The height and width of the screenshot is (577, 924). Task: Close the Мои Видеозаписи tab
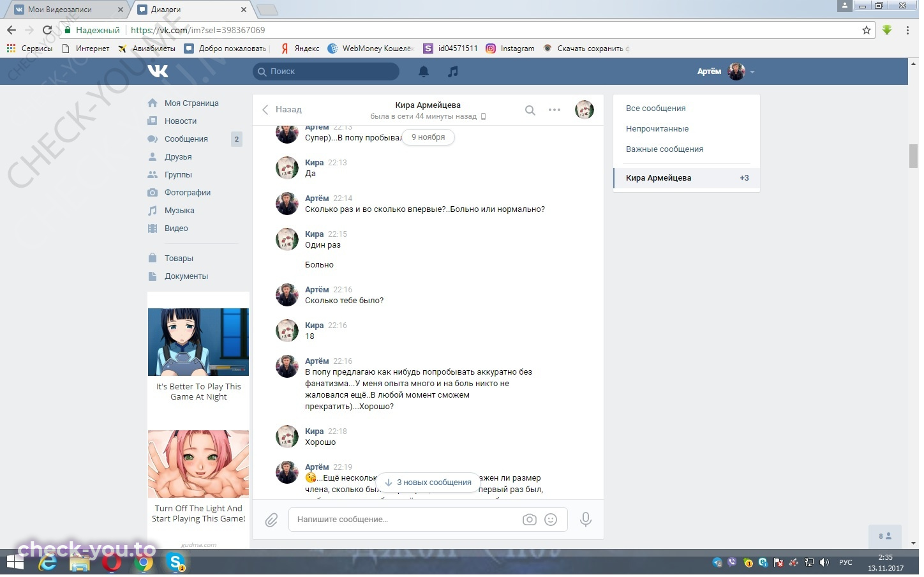[x=121, y=10]
